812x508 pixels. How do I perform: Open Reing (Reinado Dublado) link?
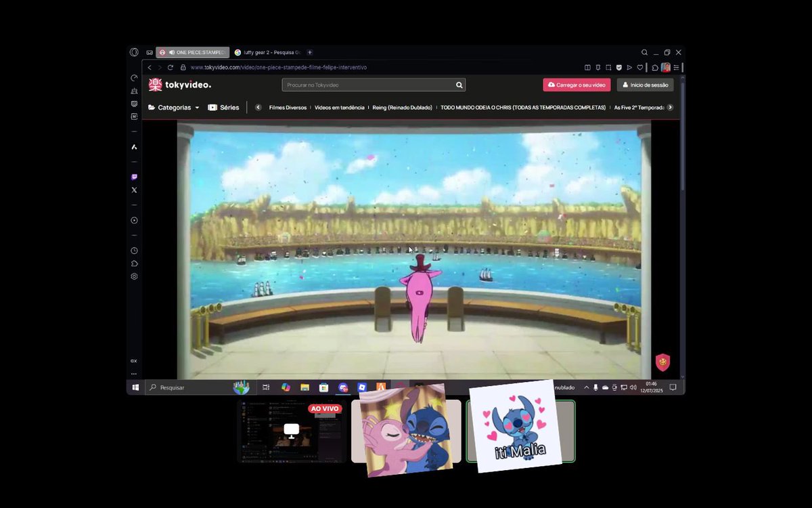(402, 107)
